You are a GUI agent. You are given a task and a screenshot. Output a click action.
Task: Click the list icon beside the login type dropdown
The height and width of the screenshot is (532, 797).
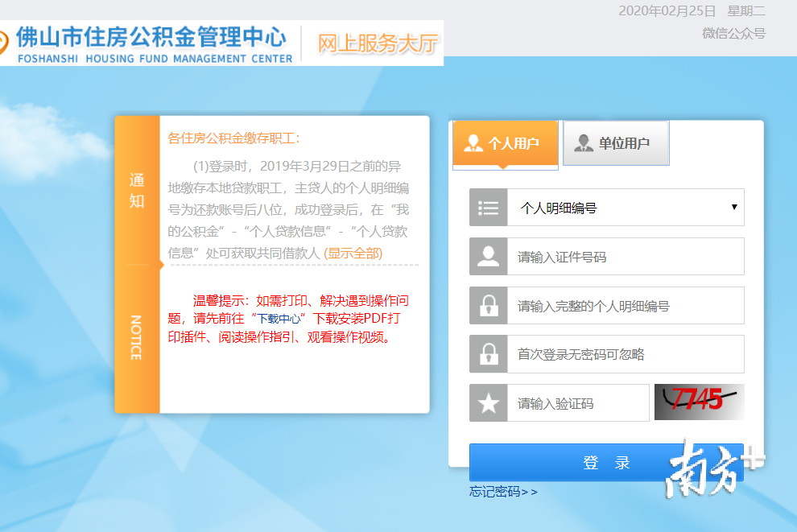point(489,208)
